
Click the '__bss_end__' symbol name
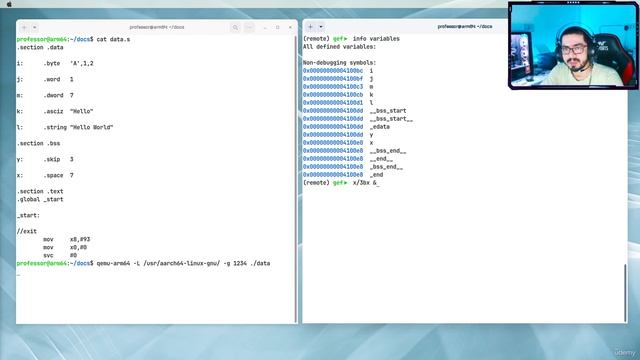point(388,151)
